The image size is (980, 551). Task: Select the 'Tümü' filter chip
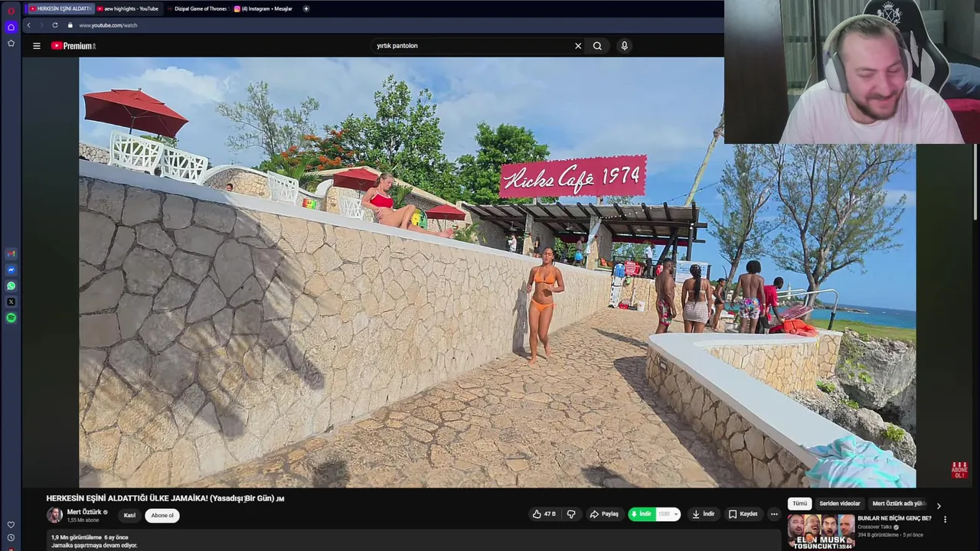coord(799,504)
